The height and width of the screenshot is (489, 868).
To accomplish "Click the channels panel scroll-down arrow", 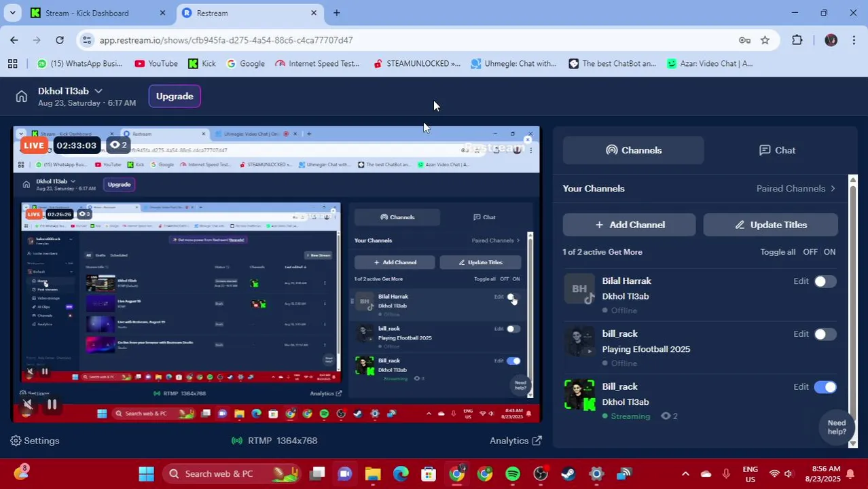I will click(x=853, y=443).
